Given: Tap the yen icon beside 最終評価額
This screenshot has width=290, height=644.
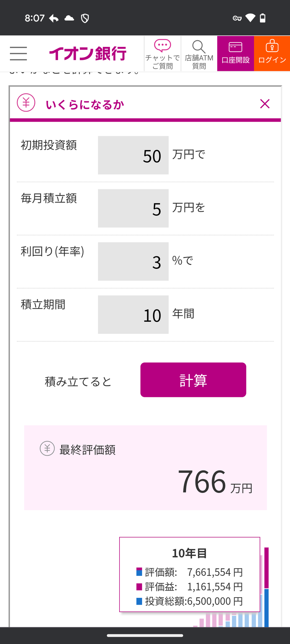Looking at the screenshot, I should pos(47,448).
